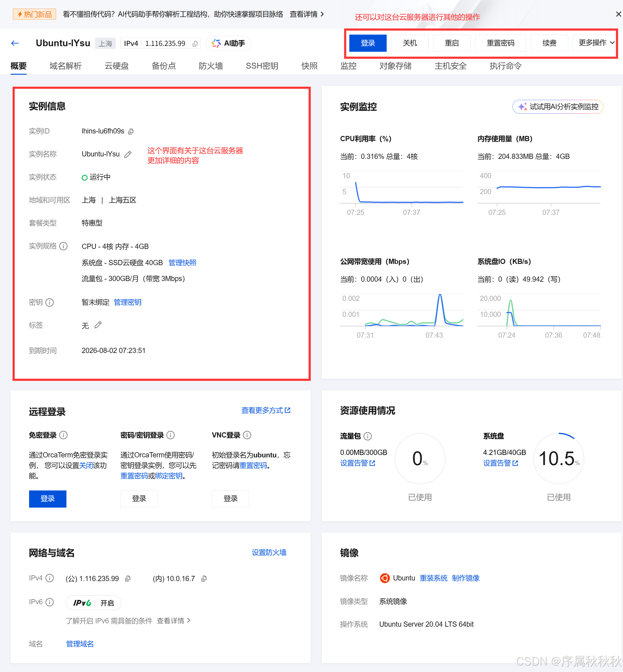
Task: Copy the internal IP 10.0.16.7
Action: click(204, 579)
